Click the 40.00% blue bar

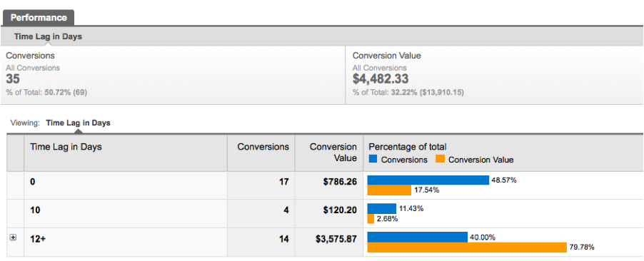(417, 237)
